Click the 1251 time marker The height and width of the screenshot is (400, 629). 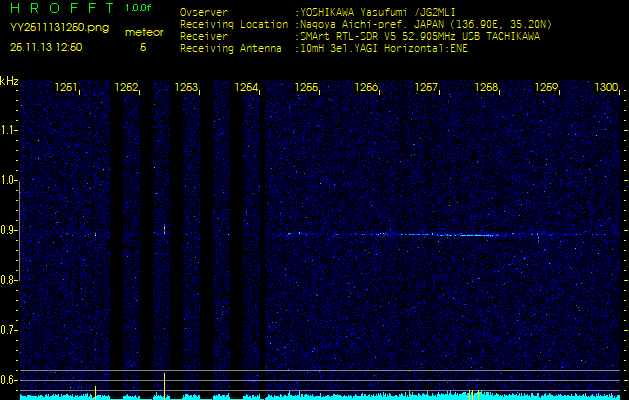(x=66, y=88)
